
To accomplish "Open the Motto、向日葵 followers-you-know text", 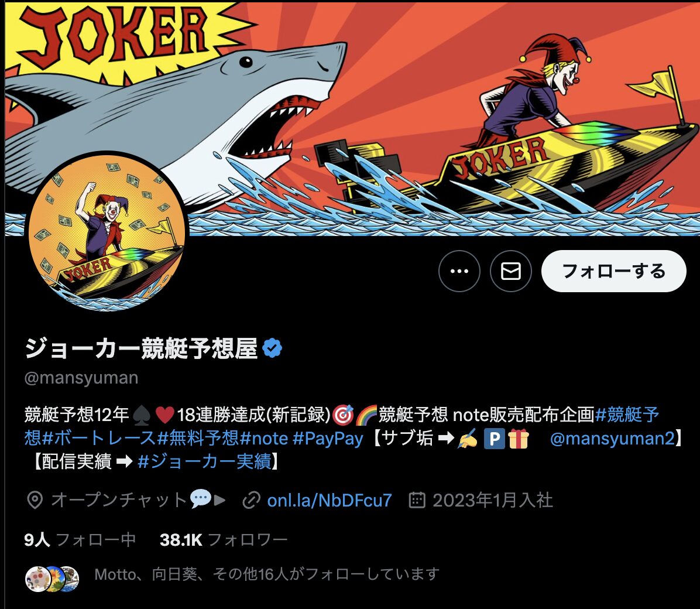I will coord(267,574).
